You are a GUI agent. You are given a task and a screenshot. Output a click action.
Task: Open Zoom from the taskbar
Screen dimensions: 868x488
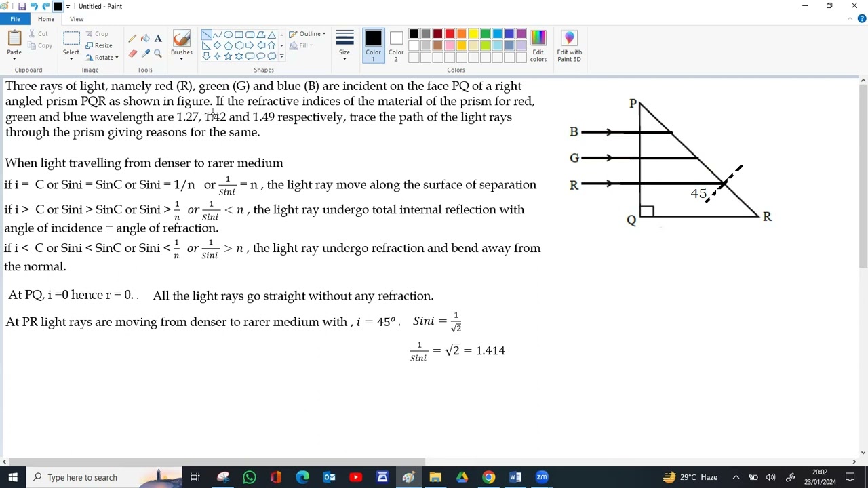coord(542,477)
